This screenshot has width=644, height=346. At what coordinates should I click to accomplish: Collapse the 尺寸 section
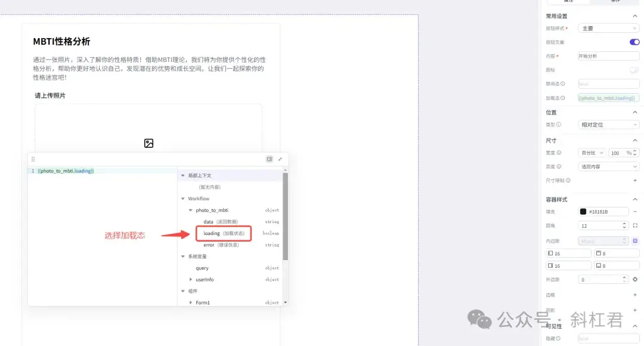coord(635,141)
